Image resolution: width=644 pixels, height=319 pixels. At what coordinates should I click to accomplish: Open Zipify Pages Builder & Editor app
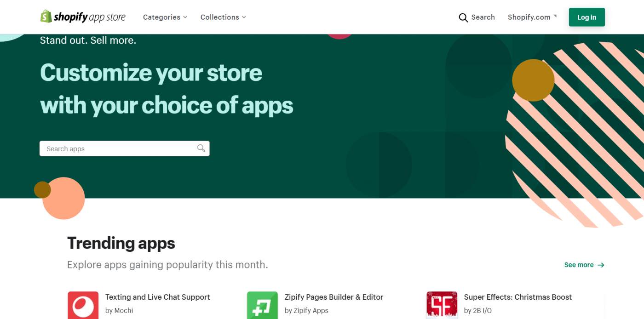pyautogui.click(x=333, y=297)
